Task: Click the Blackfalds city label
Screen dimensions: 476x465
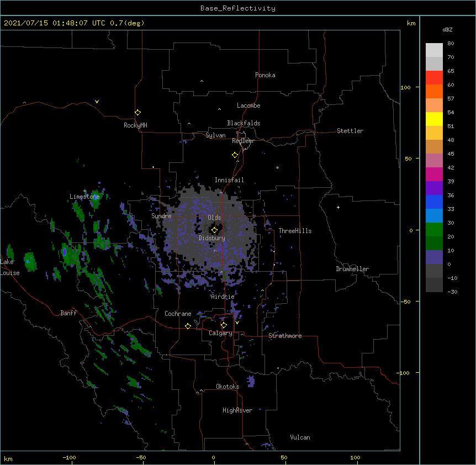Action: pos(244,123)
